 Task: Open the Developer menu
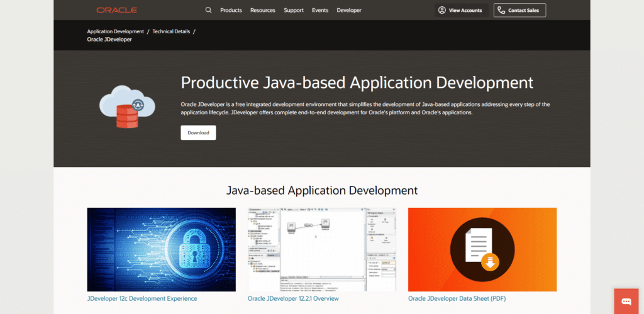point(349,10)
